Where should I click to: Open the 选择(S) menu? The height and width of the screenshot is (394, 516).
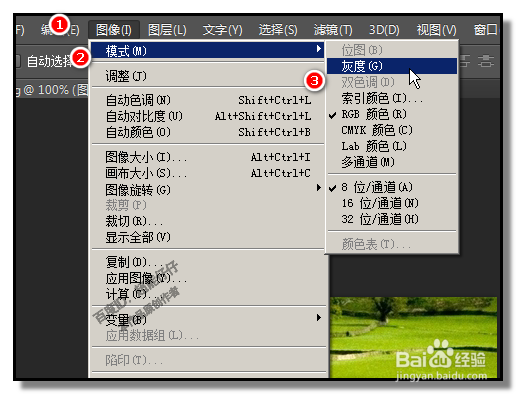pyautogui.click(x=278, y=30)
